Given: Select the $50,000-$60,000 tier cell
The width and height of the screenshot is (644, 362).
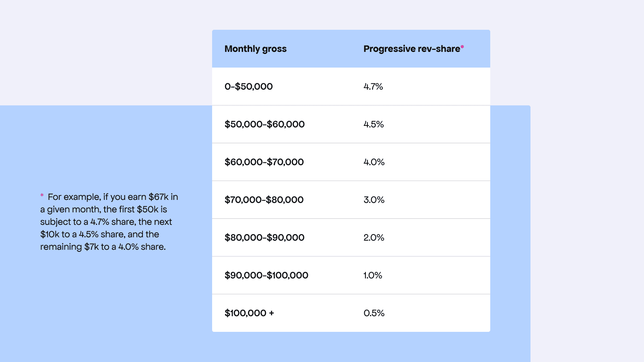Looking at the screenshot, I should pyautogui.click(x=264, y=124).
